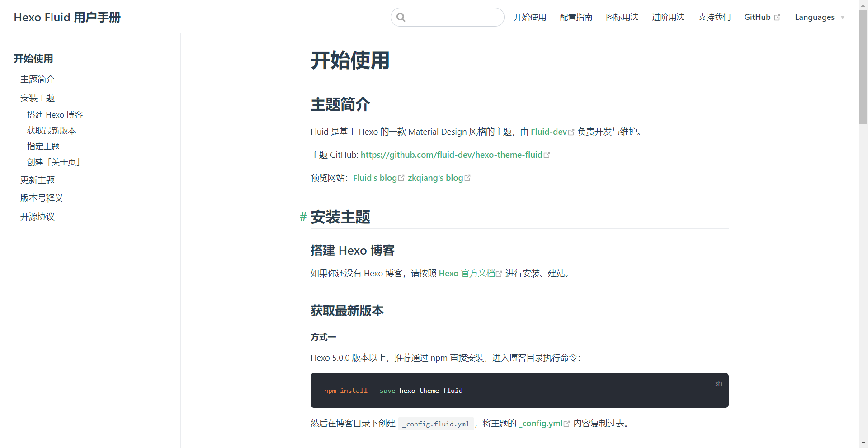Select 指定主题 in the sidebar
The height and width of the screenshot is (448, 868).
[x=43, y=146]
